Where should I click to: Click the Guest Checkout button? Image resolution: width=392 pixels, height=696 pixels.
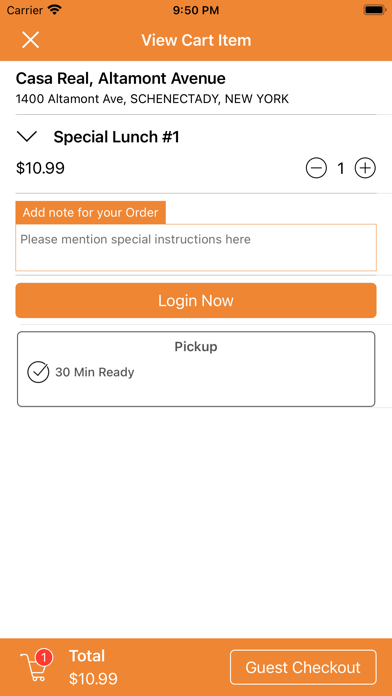[303, 667]
